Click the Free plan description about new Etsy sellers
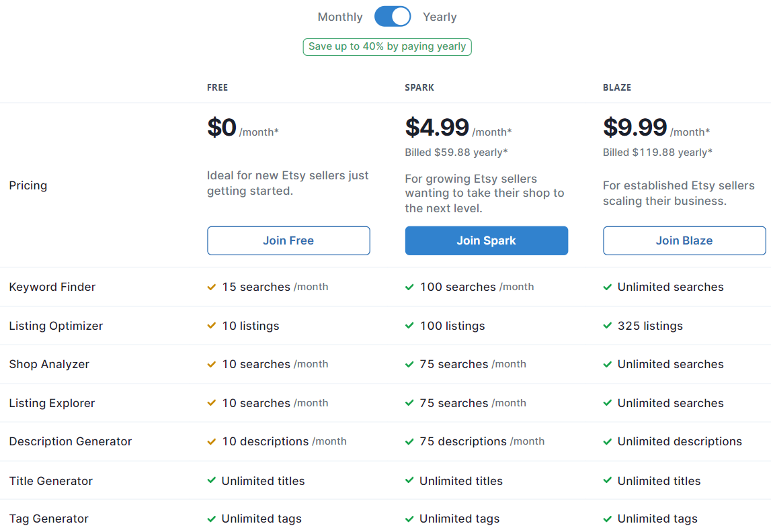 click(x=288, y=183)
